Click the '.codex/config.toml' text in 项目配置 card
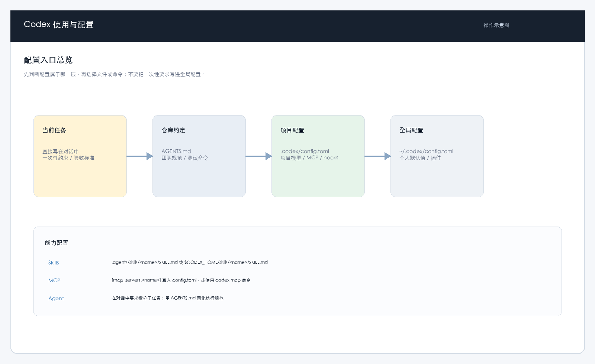 coord(305,151)
